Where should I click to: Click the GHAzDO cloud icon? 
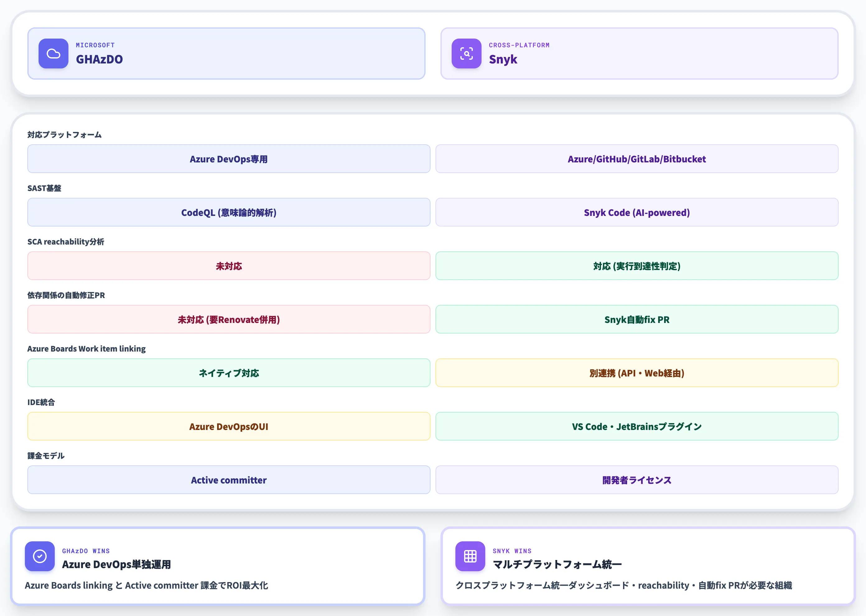[x=54, y=54]
